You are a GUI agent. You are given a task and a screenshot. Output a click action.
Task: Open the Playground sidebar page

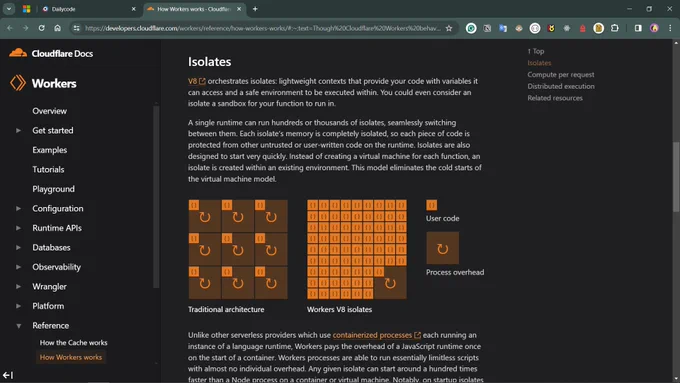53,189
